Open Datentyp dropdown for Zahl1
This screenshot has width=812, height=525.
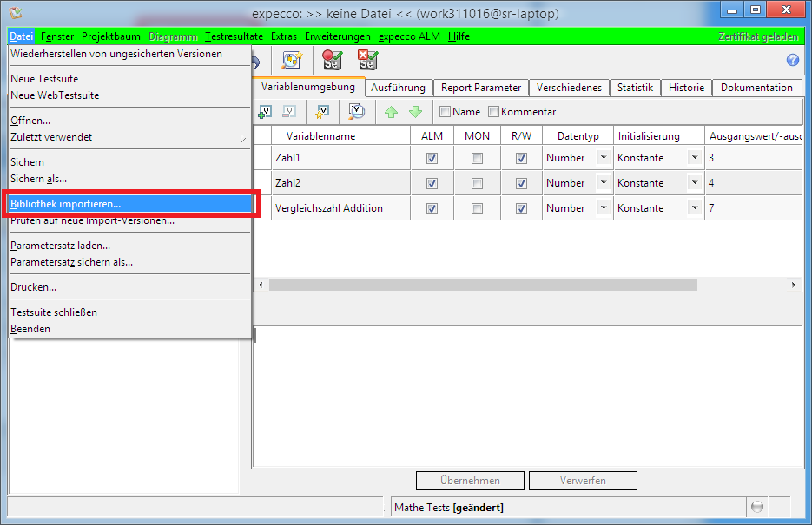603,158
